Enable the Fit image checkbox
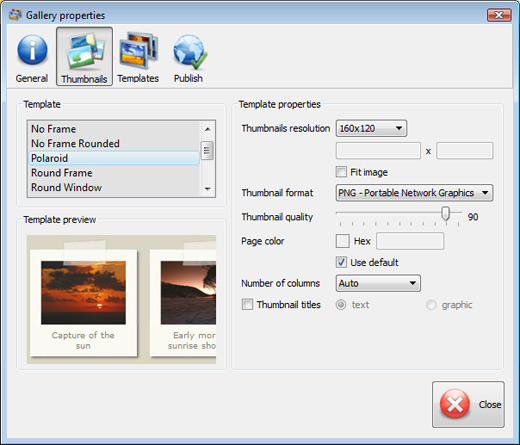 coord(341,172)
